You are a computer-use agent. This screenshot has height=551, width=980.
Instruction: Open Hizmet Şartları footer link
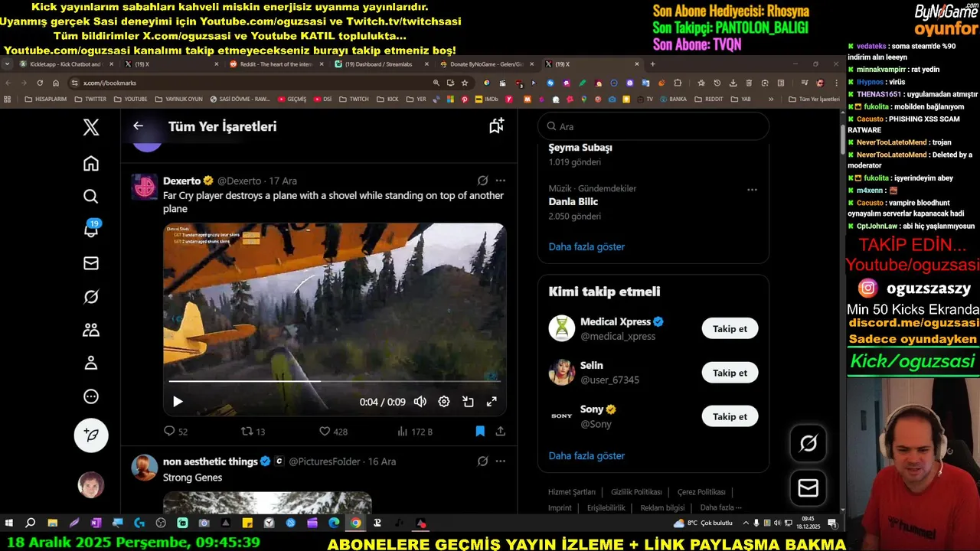tap(571, 492)
